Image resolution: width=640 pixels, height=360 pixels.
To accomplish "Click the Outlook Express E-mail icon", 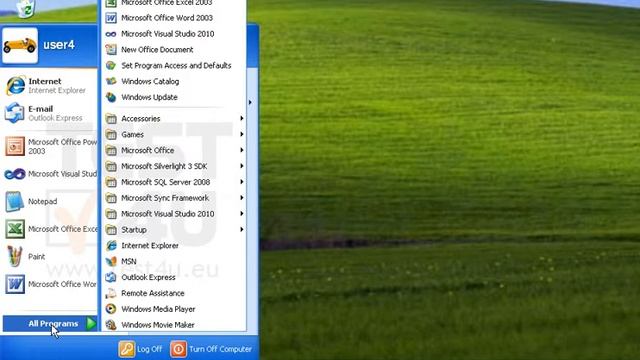I will (15, 113).
